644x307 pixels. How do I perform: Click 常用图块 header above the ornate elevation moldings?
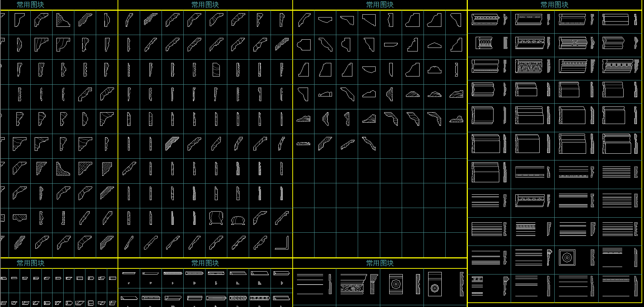click(x=554, y=5)
